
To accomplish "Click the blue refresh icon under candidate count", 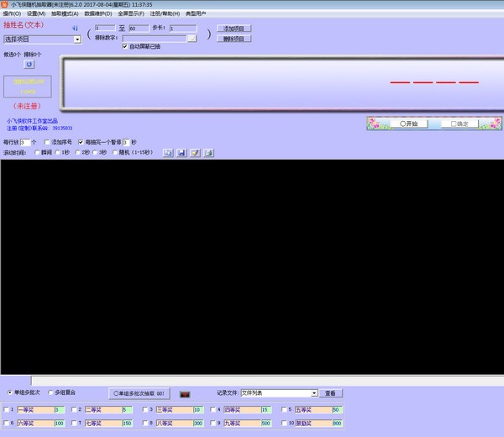I will click(x=30, y=64).
